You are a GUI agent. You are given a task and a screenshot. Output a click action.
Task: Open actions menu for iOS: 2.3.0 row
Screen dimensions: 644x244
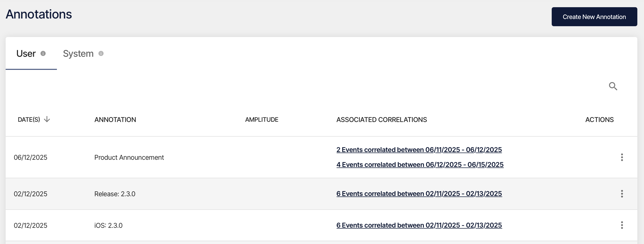click(x=622, y=225)
